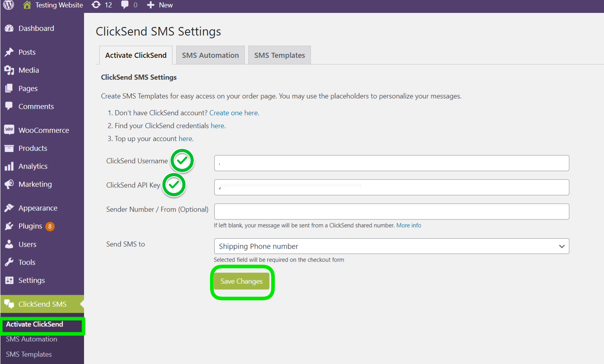Switch to the SMS Templates tab

tap(280, 55)
